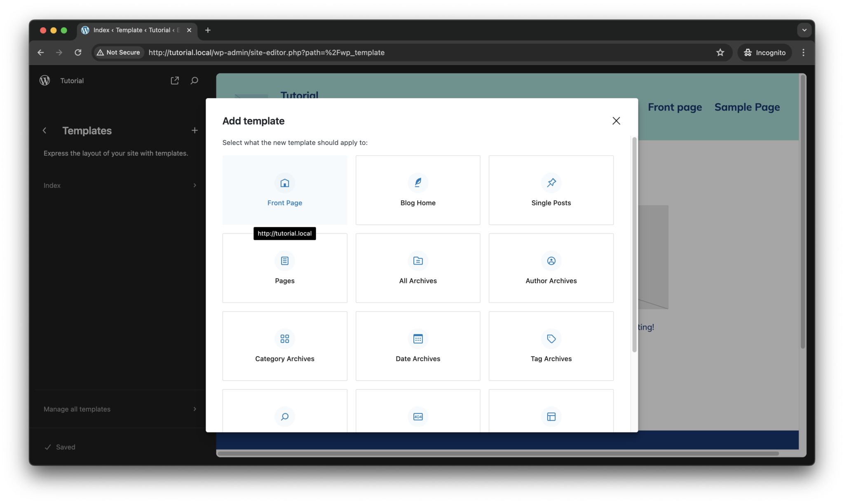Click the plus icon beside Templates
Viewport: 844px width, 504px height.
[x=195, y=131]
